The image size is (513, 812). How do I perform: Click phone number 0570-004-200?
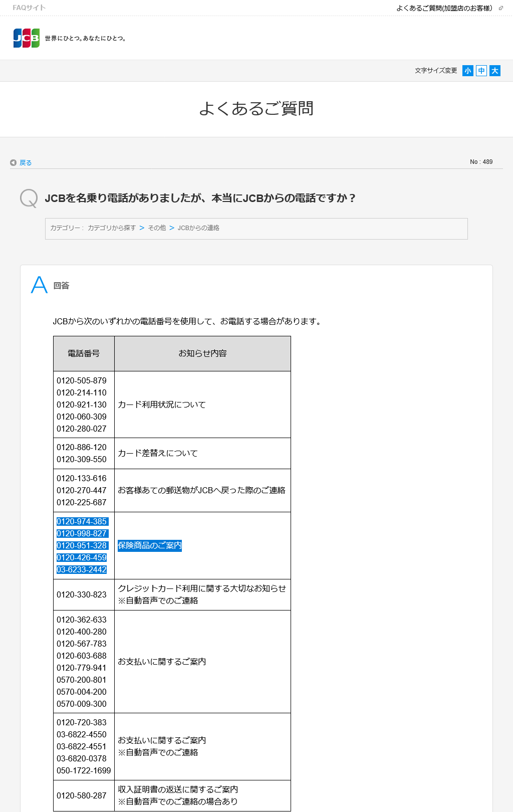tap(82, 692)
